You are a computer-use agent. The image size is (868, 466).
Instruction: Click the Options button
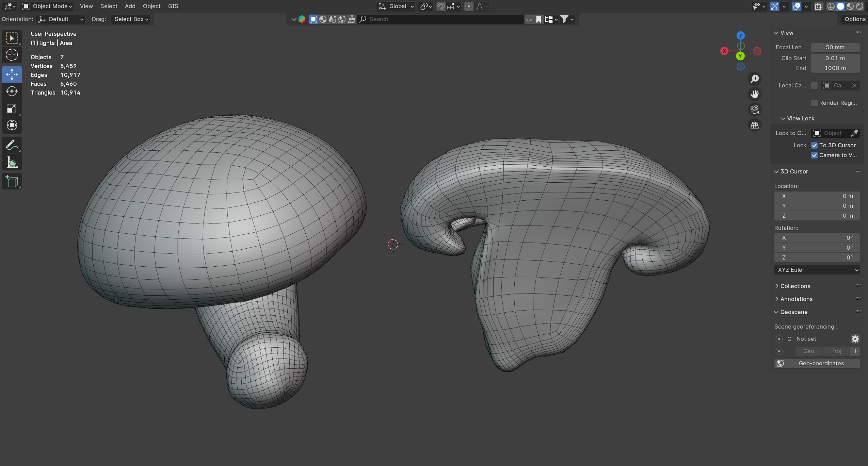coord(854,19)
